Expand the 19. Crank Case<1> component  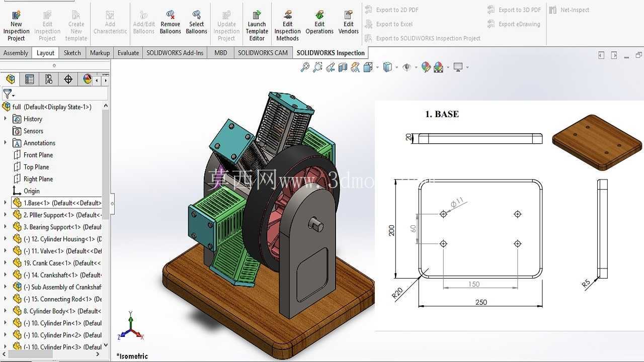(5, 263)
